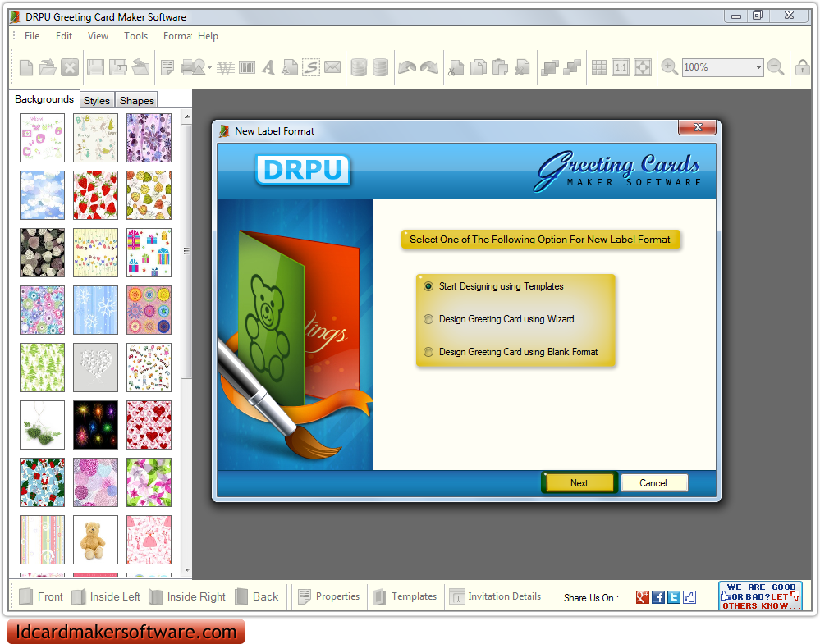Share on Twitter icon
This screenshot has width=820, height=644.
pos(674,597)
